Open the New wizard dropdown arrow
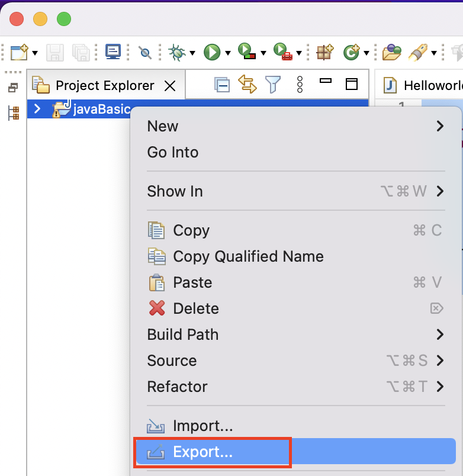The height and width of the screenshot is (476, 463). click(35, 53)
